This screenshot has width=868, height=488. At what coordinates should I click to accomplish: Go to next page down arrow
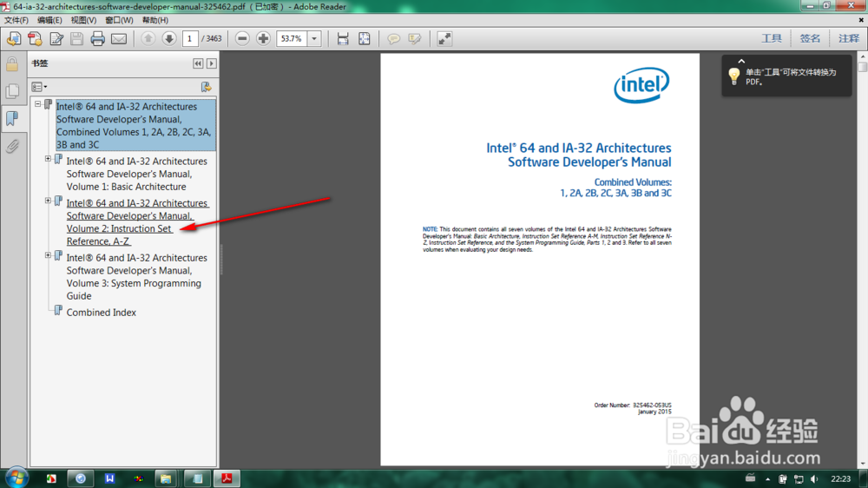pyautogui.click(x=169, y=39)
